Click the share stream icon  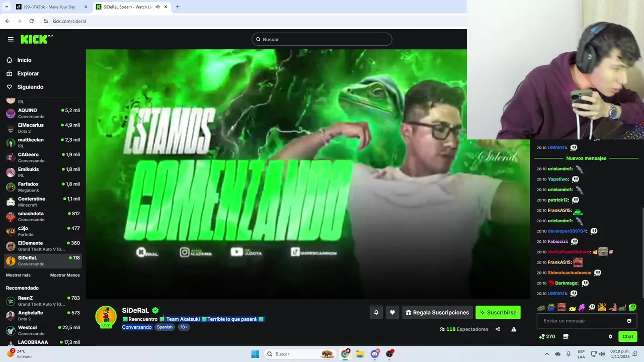(x=498, y=329)
